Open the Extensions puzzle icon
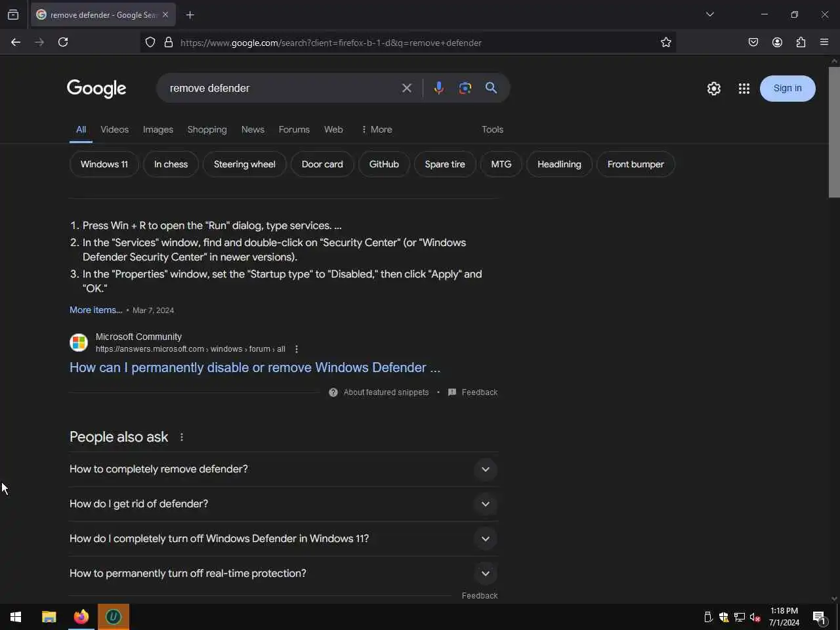 click(x=801, y=42)
